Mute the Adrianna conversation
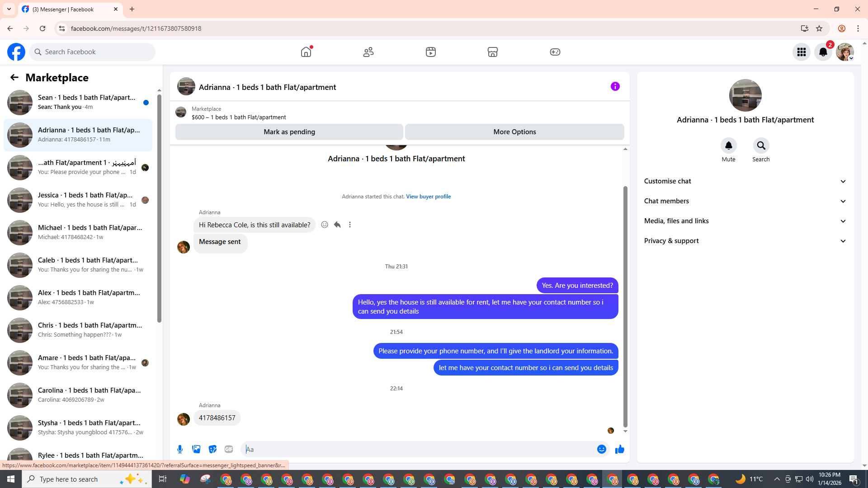868x488 pixels. [728, 146]
